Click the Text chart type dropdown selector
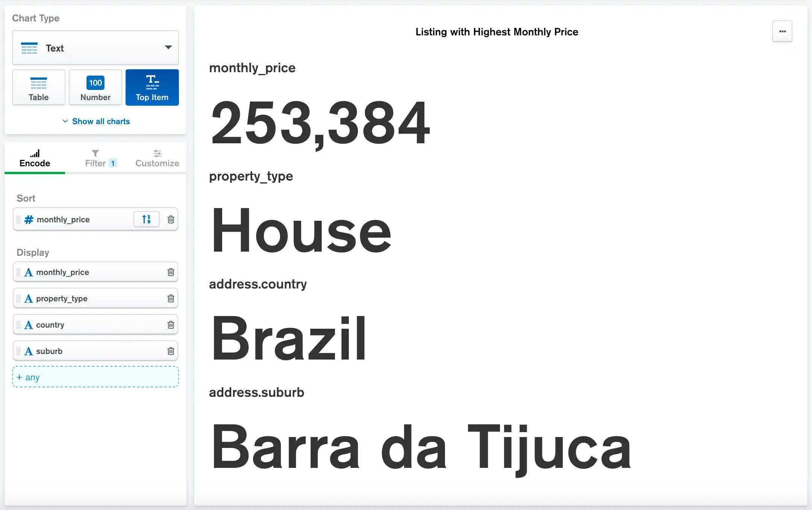Viewport: 812px width, 510px height. (95, 48)
